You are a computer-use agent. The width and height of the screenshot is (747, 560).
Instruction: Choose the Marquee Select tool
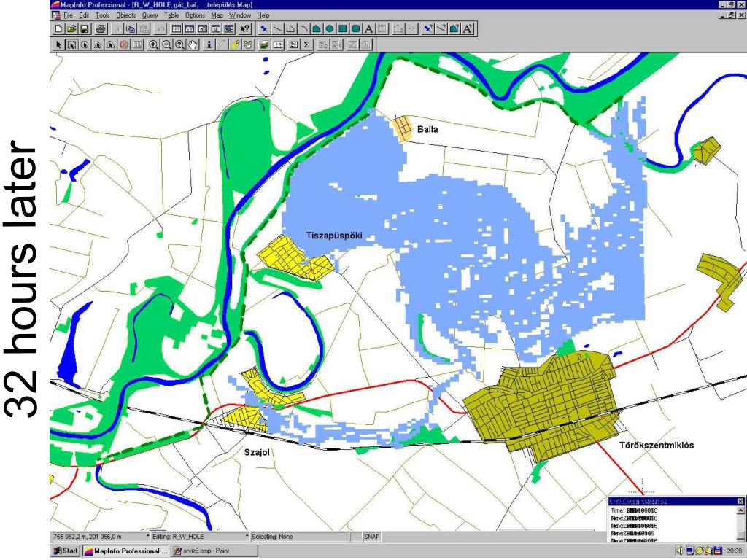(x=71, y=44)
